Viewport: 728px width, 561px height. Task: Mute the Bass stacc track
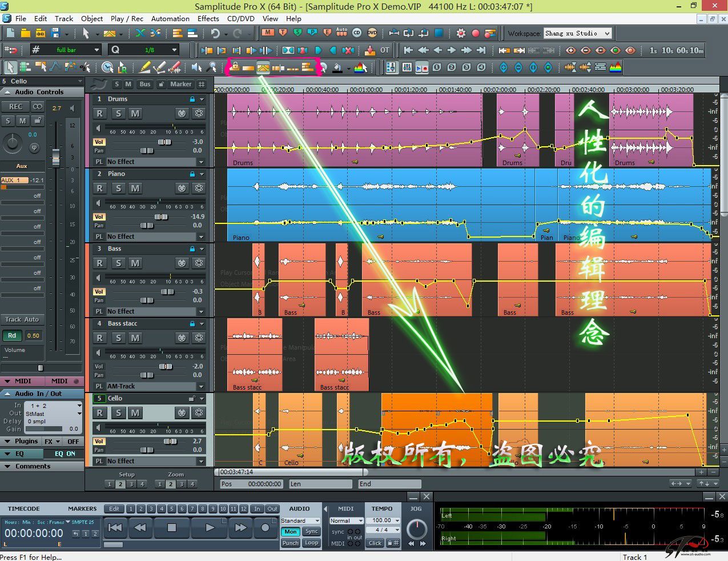coord(135,338)
